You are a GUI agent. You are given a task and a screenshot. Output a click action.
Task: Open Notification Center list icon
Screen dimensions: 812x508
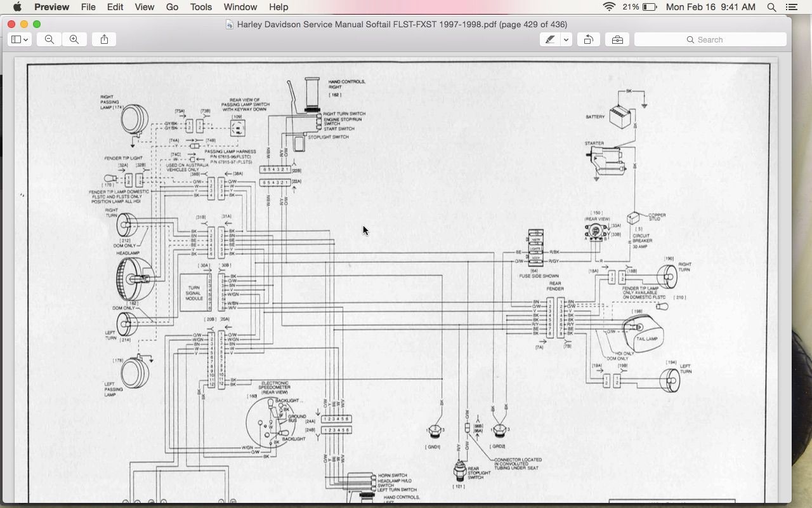pyautogui.click(x=792, y=7)
